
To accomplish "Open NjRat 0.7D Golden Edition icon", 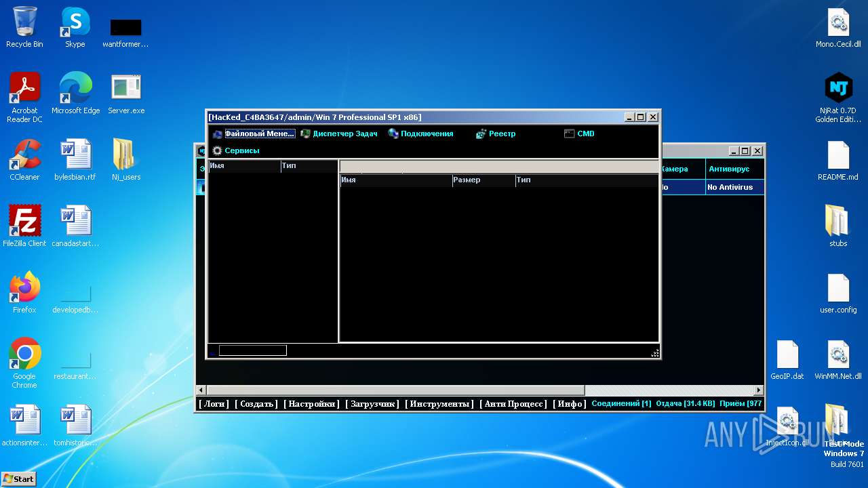I will [x=838, y=98].
